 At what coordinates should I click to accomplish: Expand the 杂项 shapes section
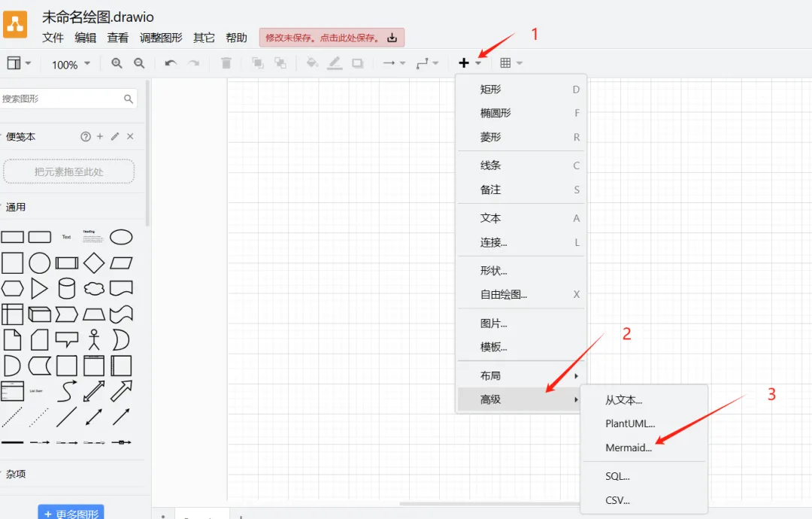click(x=14, y=474)
